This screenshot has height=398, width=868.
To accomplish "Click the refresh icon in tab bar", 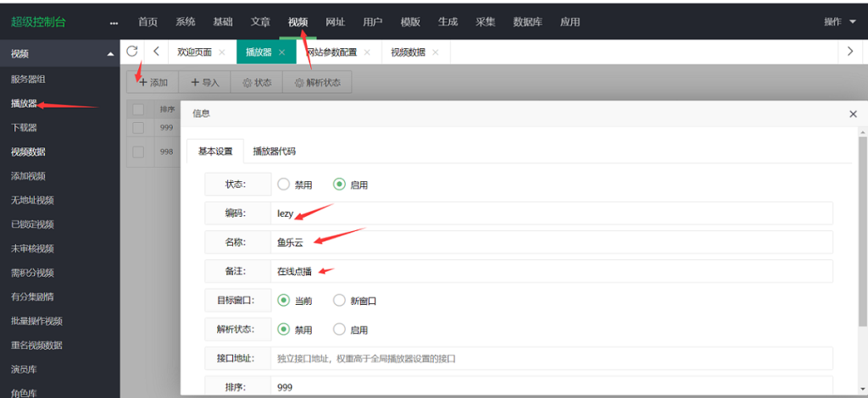I will (131, 52).
